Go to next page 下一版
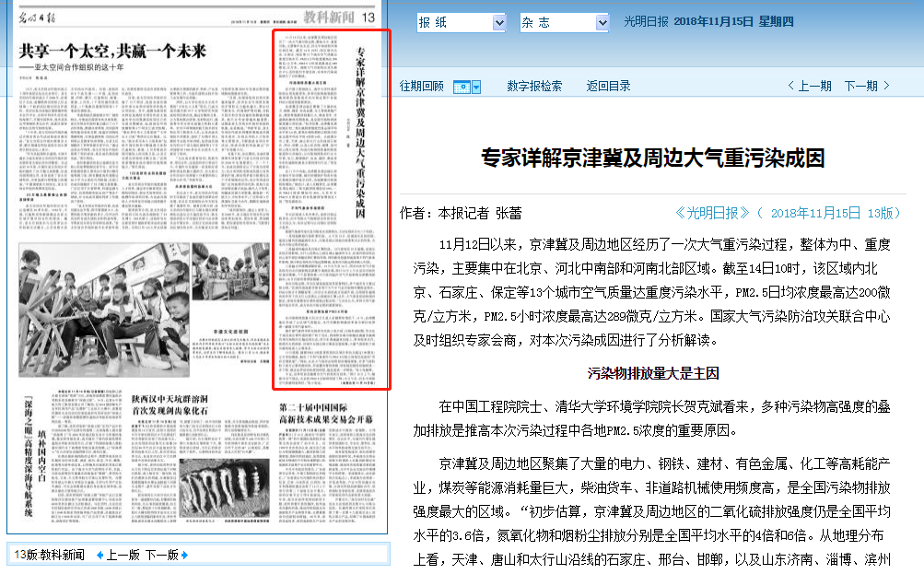 pyautogui.click(x=160, y=555)
